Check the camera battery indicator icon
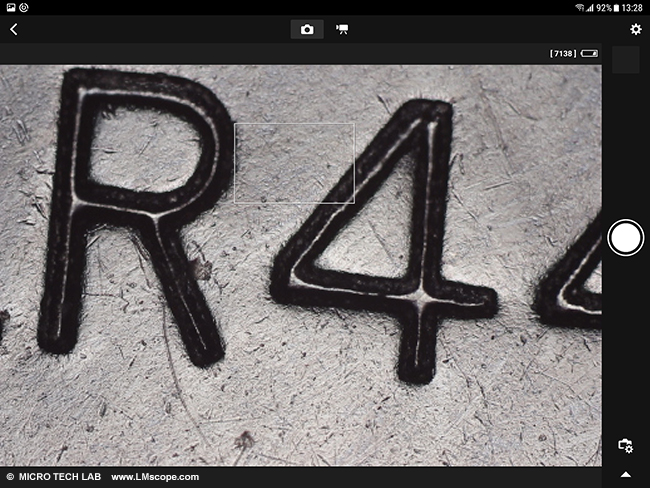This screenshot has width=650, height=488. coord(589,53)
